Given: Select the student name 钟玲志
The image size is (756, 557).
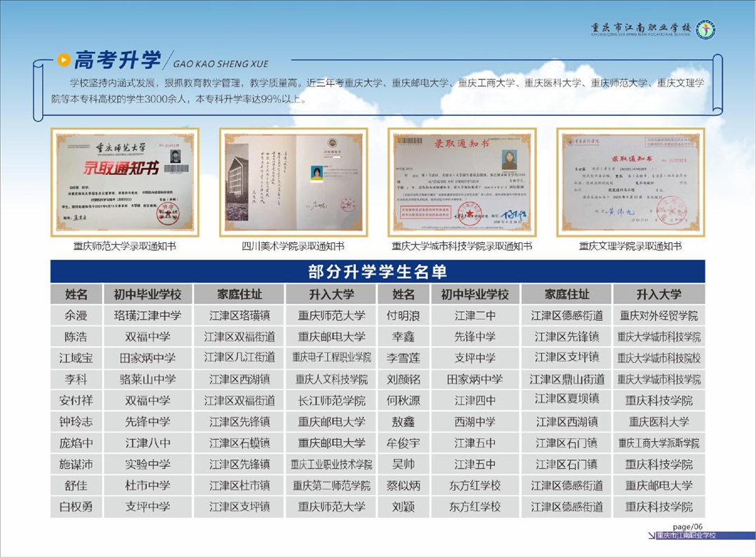Looking at the screenshot, I should (x=77, y=421).
